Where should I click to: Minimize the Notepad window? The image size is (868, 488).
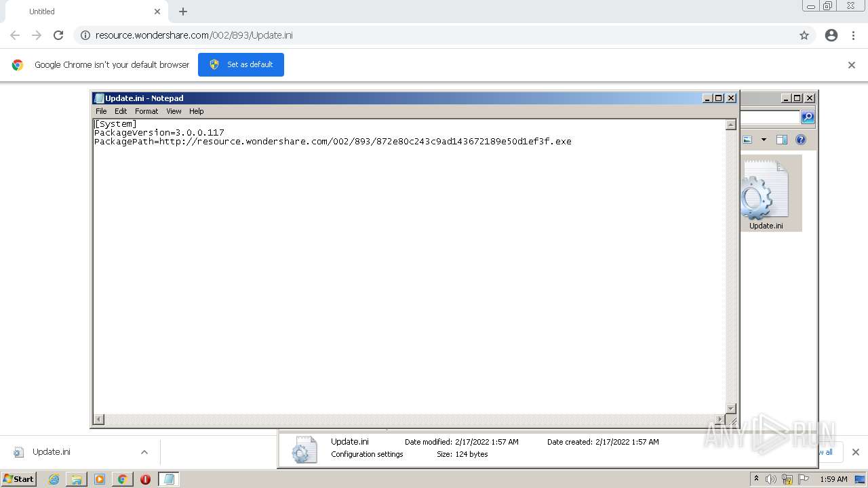click(708, 98)
